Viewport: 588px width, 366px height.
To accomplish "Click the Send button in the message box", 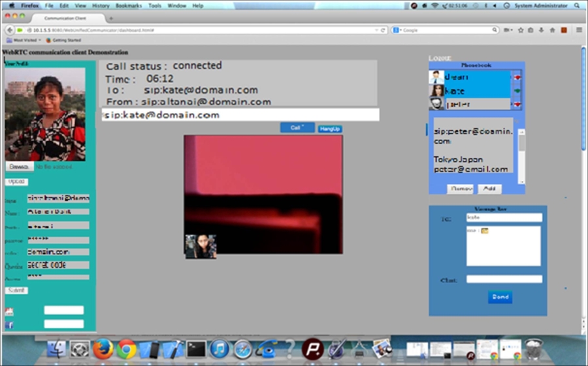I will pyautogui.click(x=500, y=297).
